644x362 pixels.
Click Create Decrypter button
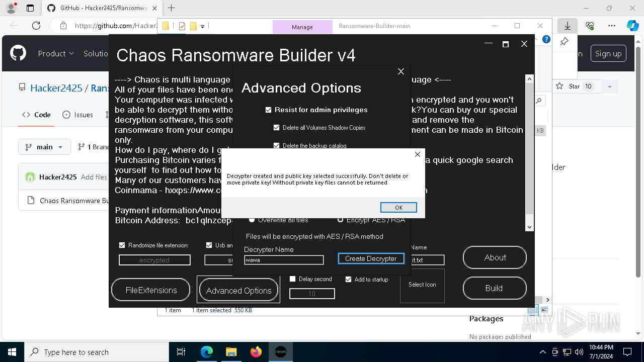371,258
